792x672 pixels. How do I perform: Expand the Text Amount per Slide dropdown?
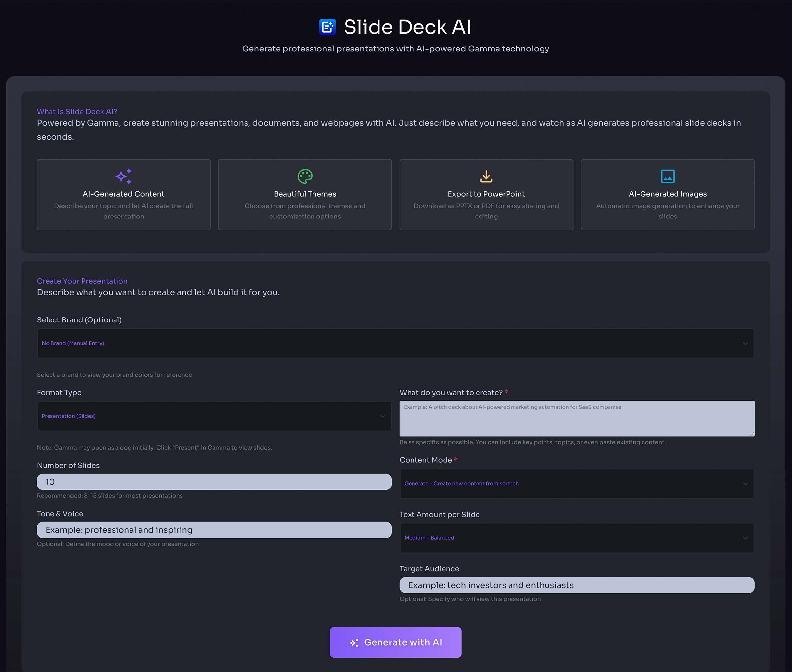pos(577,538)
